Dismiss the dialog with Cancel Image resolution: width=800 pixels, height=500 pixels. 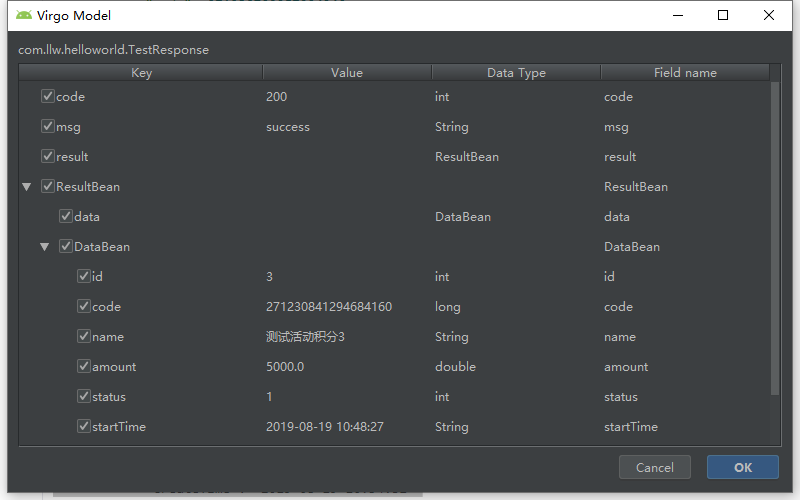click(655, 467)
